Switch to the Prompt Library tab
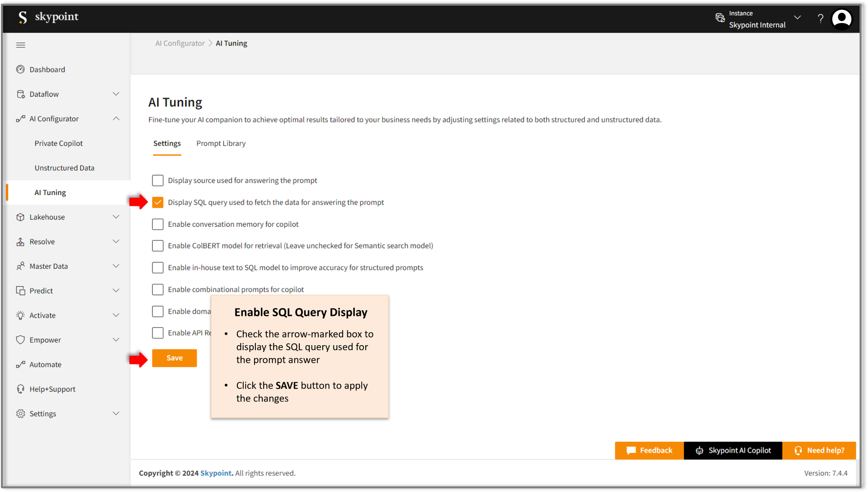 coord(221,144)
